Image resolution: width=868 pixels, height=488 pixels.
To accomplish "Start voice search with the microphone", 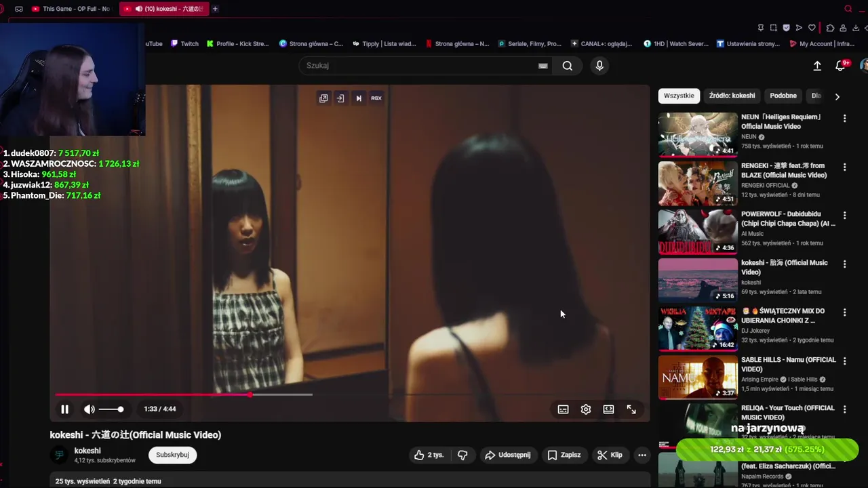I will click(x=599, y=66).
